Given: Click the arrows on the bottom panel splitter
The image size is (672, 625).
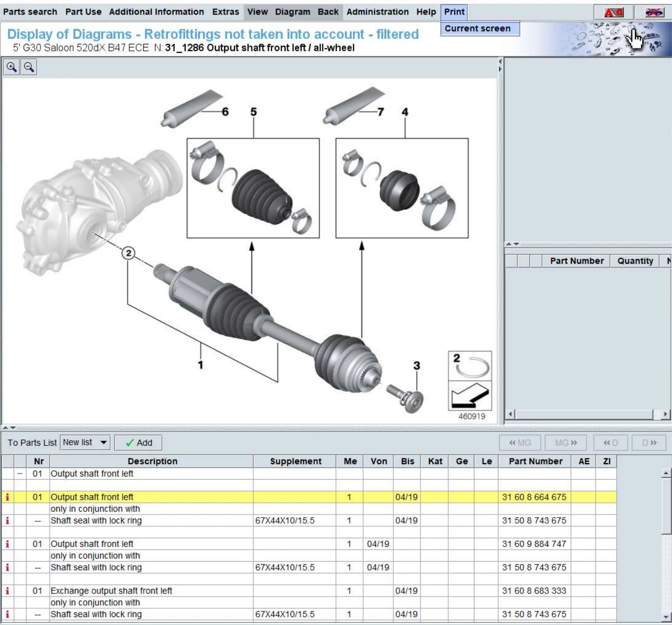Looking at the screenshot, I should pyautogui.click(x=9, y=428).
